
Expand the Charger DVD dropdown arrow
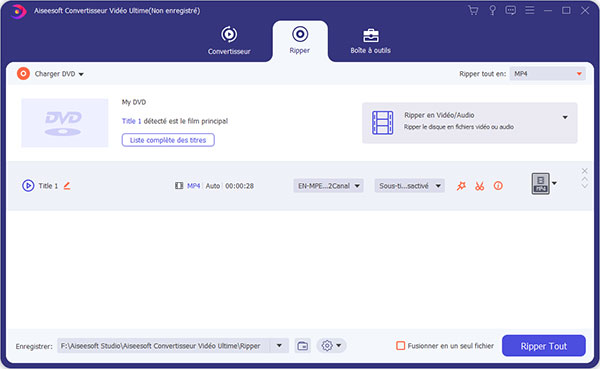pyautogui.click(x=81, y=74)
